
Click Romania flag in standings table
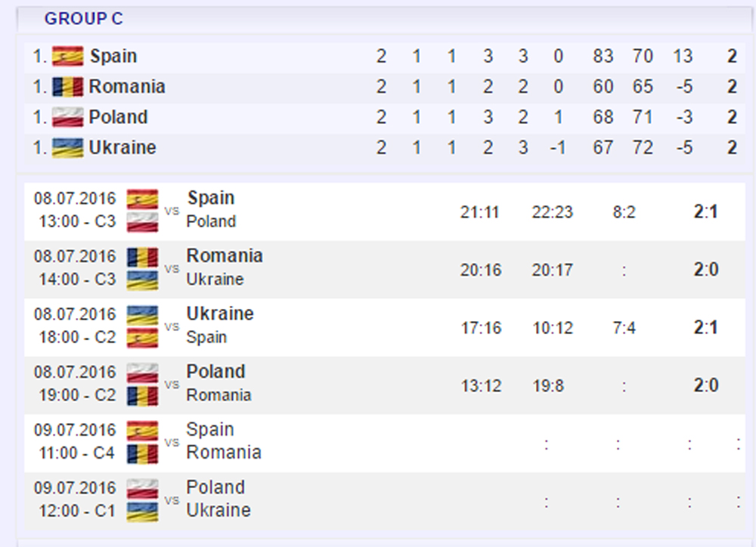[67, 87]
